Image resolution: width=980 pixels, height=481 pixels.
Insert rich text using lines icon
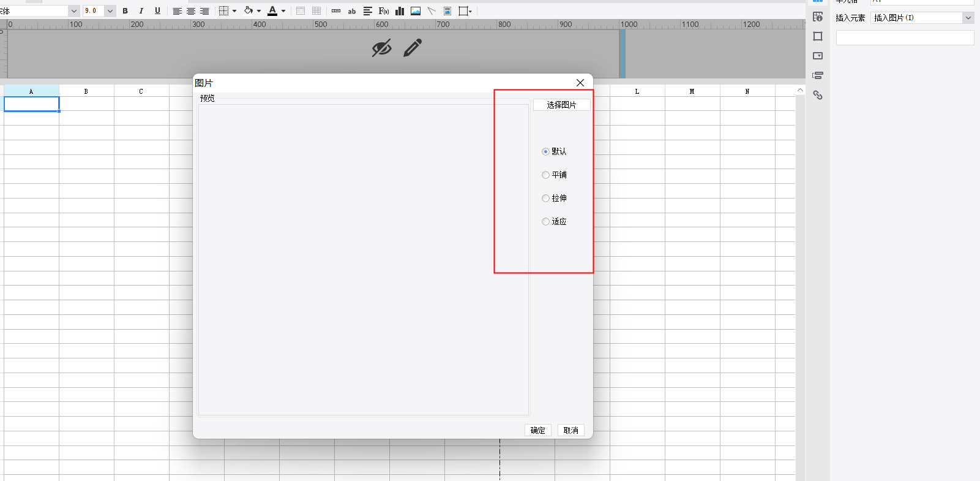coord(368,11)
